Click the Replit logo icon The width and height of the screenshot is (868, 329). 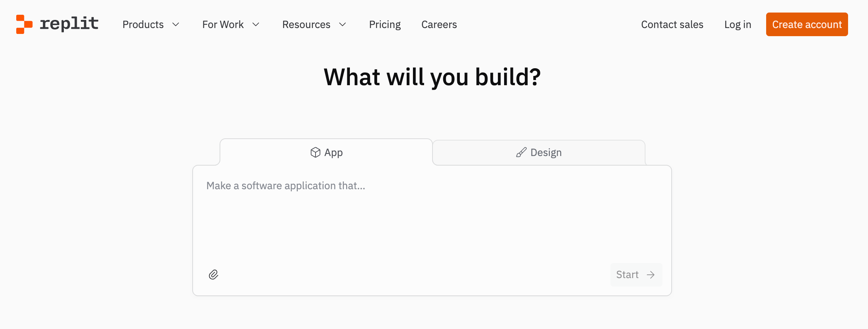coord(24,24)
